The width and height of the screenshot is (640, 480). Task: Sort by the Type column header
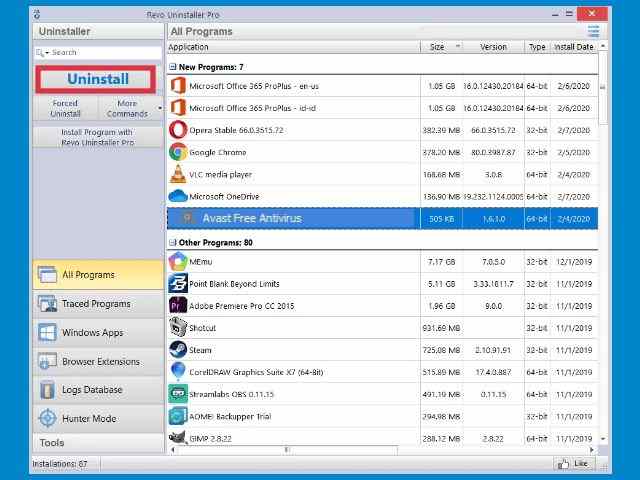[x=537, y=47]
